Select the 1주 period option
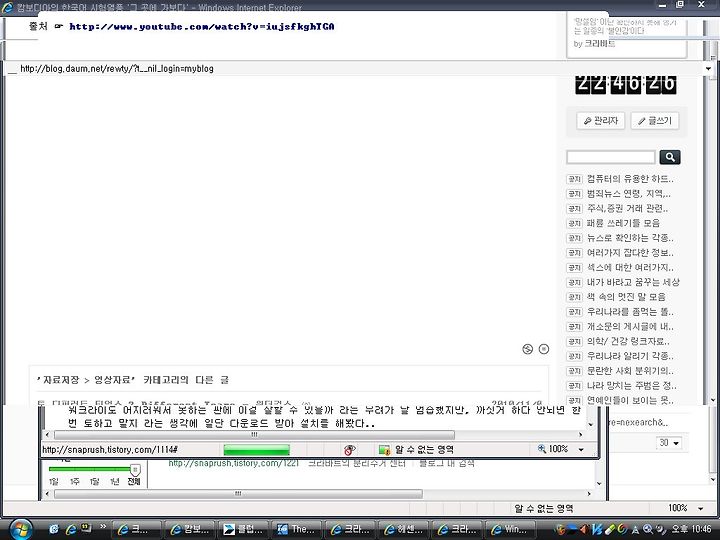This screenshot has height=540, width=720. (74, 481)
